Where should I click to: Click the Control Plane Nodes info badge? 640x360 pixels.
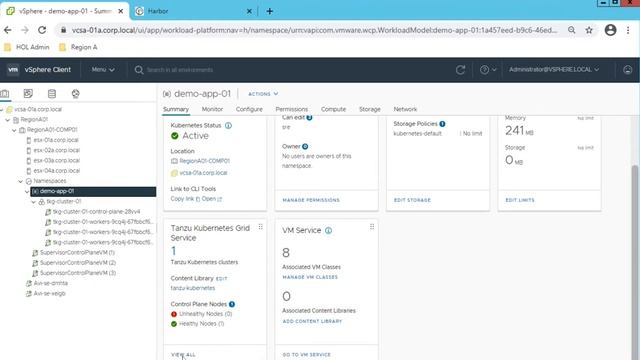(232, 304)
